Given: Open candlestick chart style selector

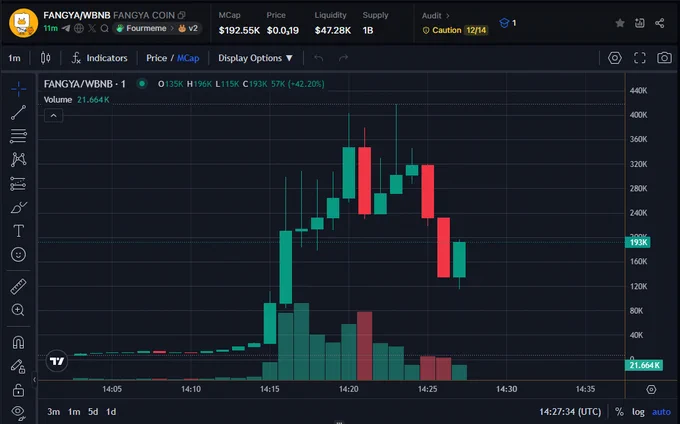Looking at the screenshot, I should click(45, 58).
